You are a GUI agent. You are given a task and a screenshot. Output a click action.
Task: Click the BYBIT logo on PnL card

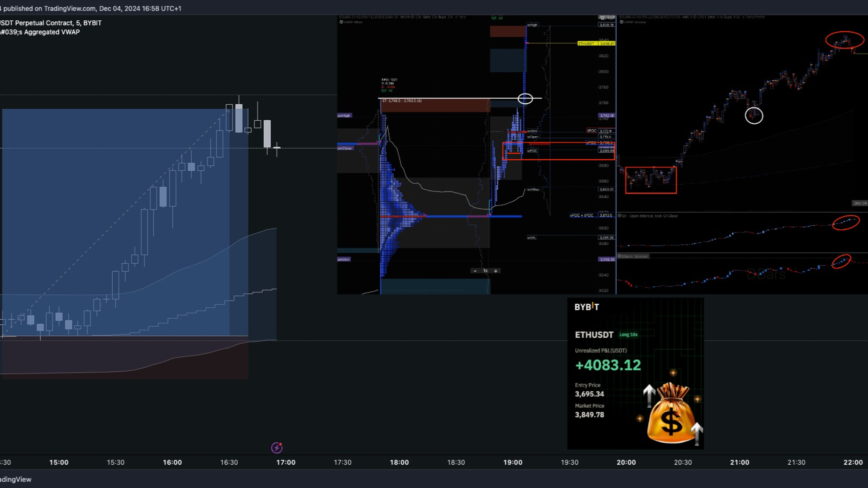pos(586,307)
